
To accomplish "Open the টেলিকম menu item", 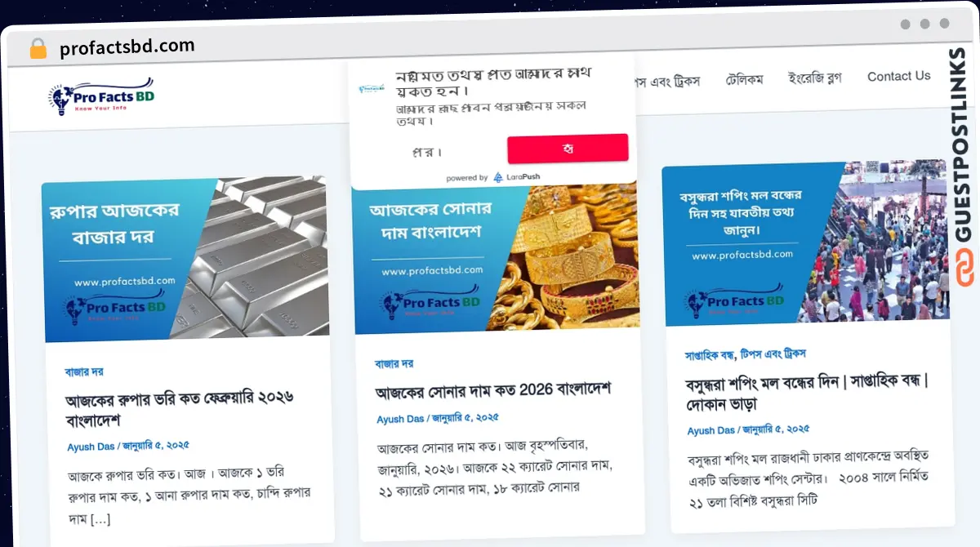I will (744, 80).
